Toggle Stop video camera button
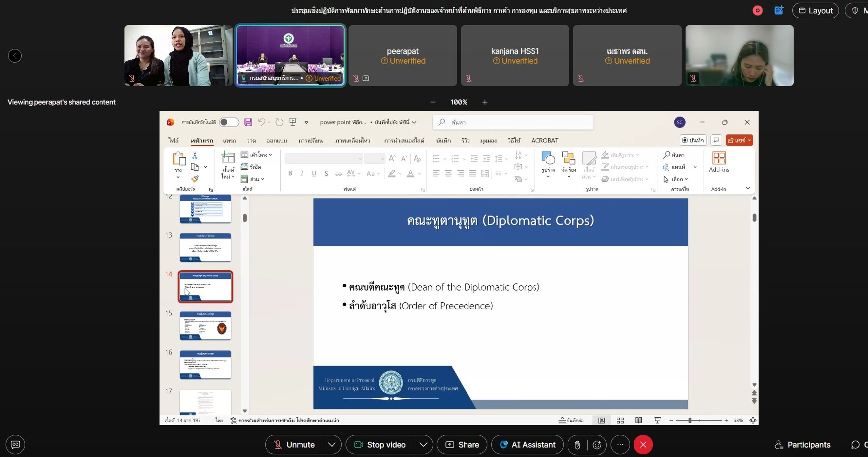868x457 pixels. click(380, 445)
